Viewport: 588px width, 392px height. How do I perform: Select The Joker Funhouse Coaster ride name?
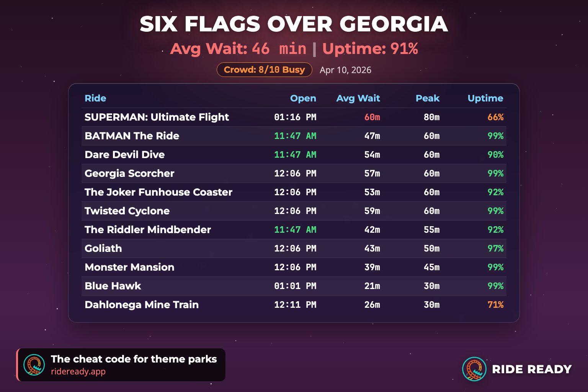[x=158, y=192]
